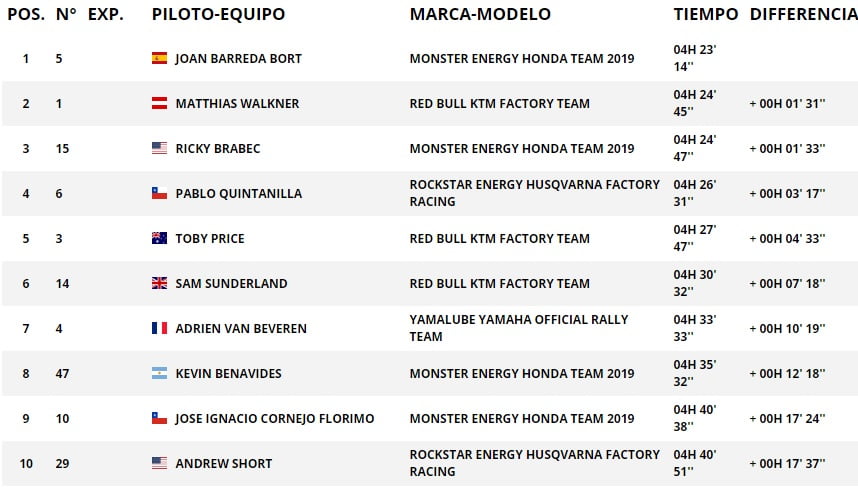Click the DIFERENCIA column header
Viewport: 858px width, 491px height.
[x=803, y=14]
